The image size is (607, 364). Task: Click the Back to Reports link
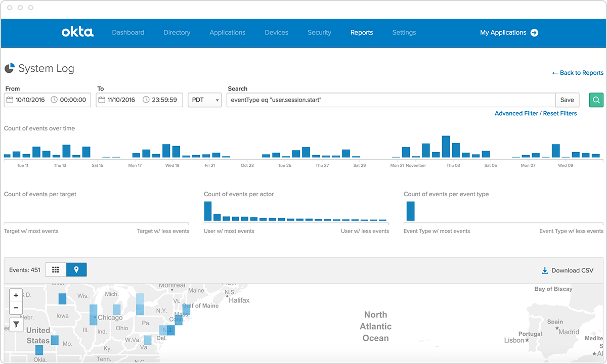click(578, 73)
